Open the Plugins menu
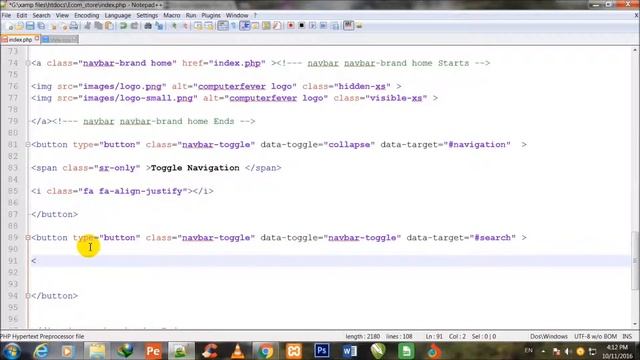640x360 pixels. (211, 16)
